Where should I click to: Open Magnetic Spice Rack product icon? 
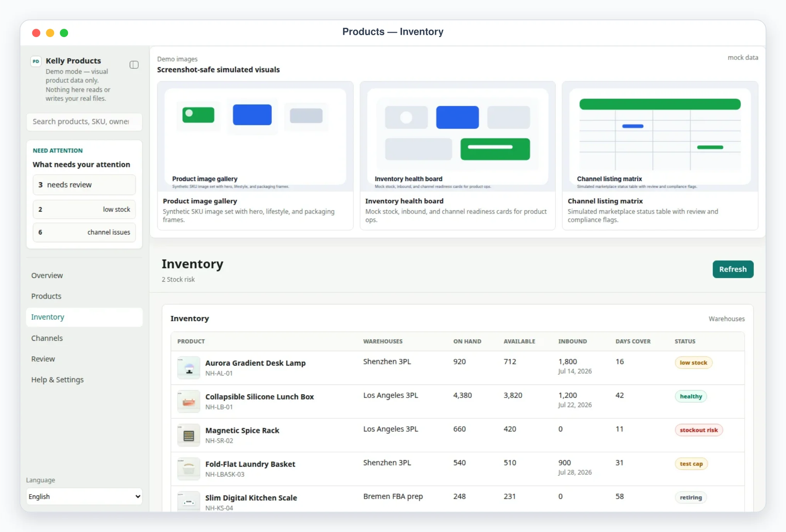tap(189, 435)
